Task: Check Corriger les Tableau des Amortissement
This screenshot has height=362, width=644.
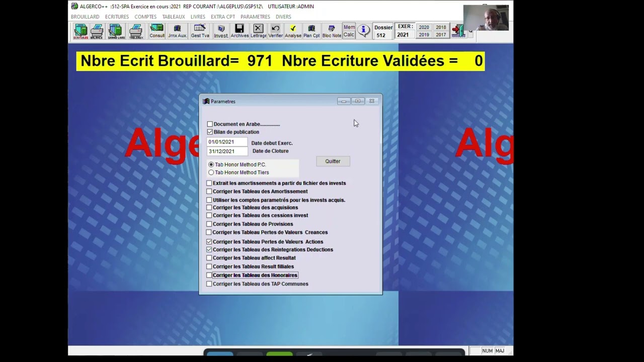Action: pos(209,192)
